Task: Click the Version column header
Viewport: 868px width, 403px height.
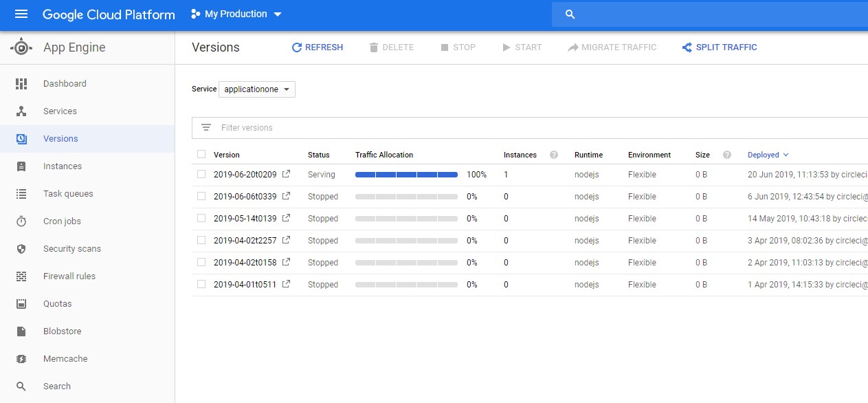Action: (227, 155)
